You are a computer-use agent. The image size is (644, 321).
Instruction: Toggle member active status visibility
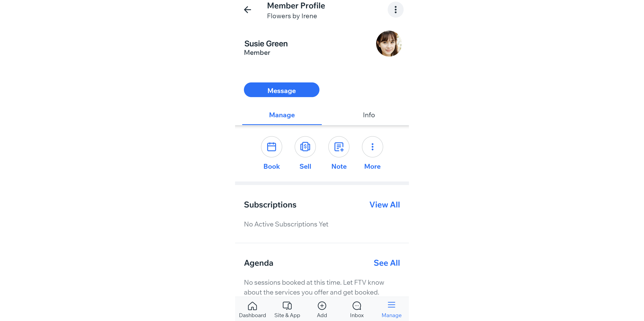pyautogui.click(x=395, y=9)
